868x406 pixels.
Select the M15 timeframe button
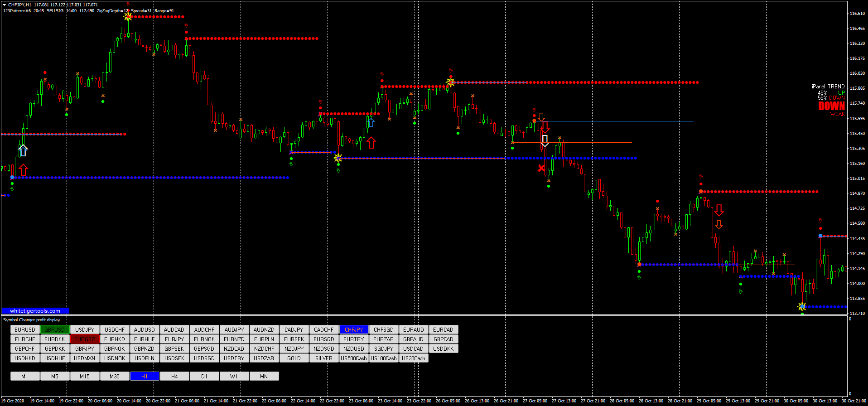pyautogui.click(x=85, y=376)
